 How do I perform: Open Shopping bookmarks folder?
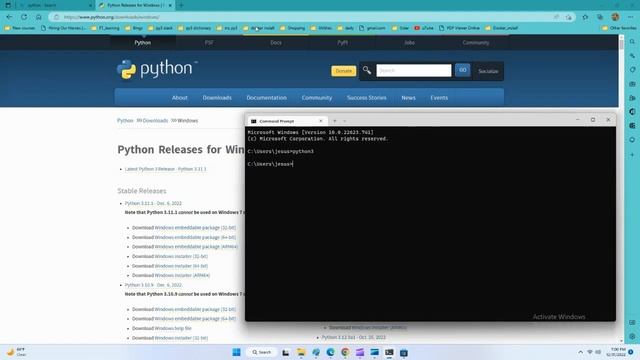coord(292,28)
